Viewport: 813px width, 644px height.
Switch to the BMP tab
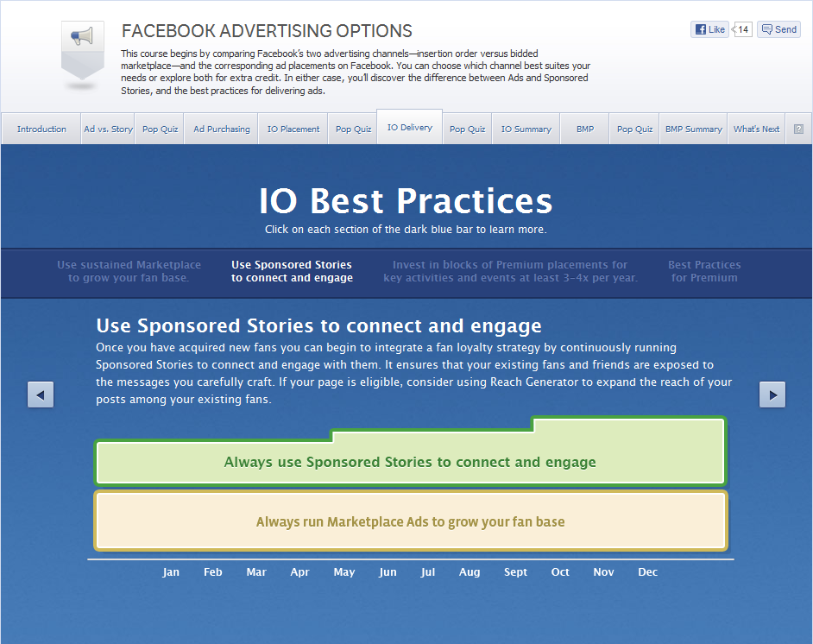coord(585,129)
